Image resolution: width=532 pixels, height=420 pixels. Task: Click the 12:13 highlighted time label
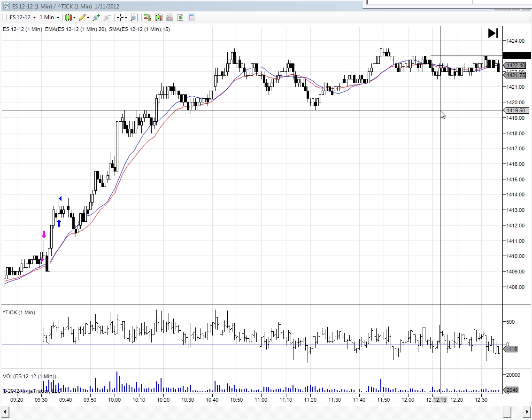tap(439, 400)
